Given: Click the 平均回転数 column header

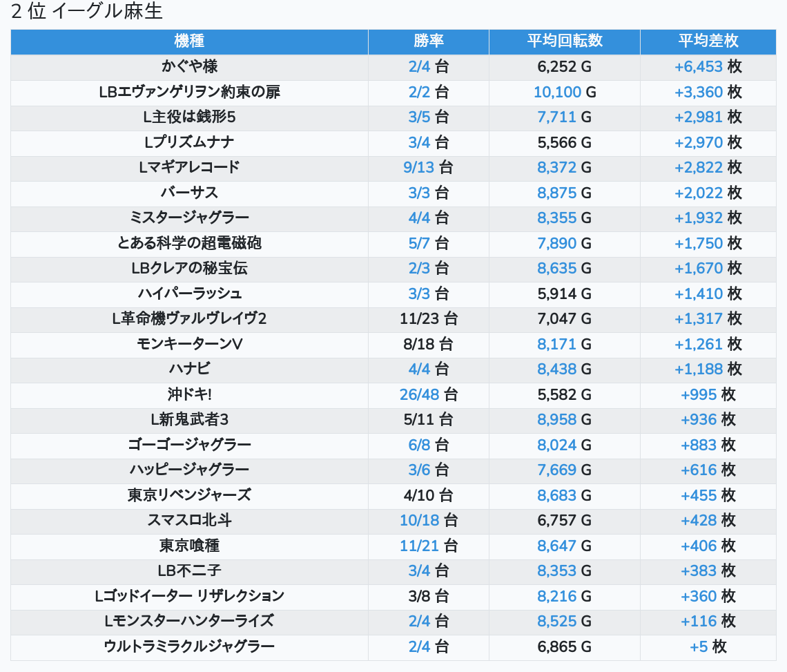Looking at the screenshot, I should [564, 41].
